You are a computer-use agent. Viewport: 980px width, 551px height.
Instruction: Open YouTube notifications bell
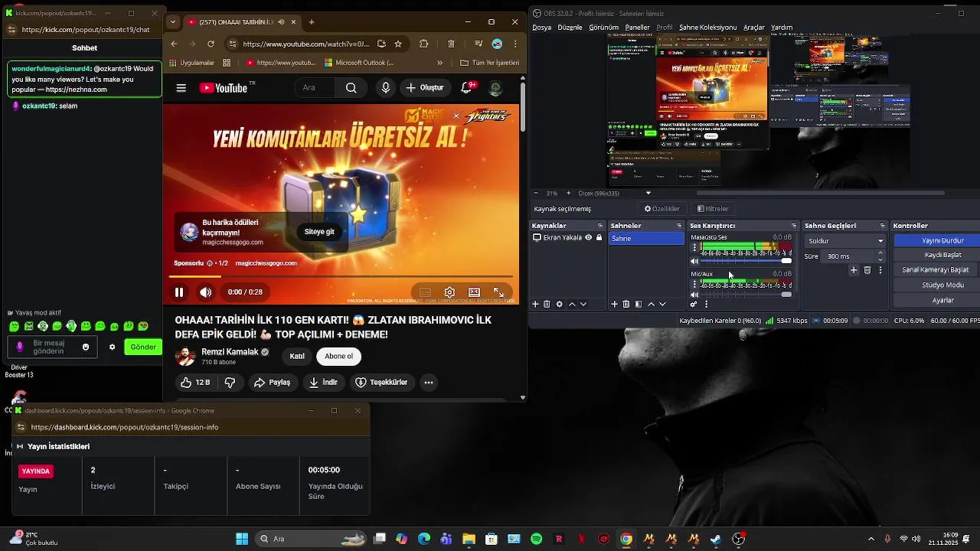(467, 88)
